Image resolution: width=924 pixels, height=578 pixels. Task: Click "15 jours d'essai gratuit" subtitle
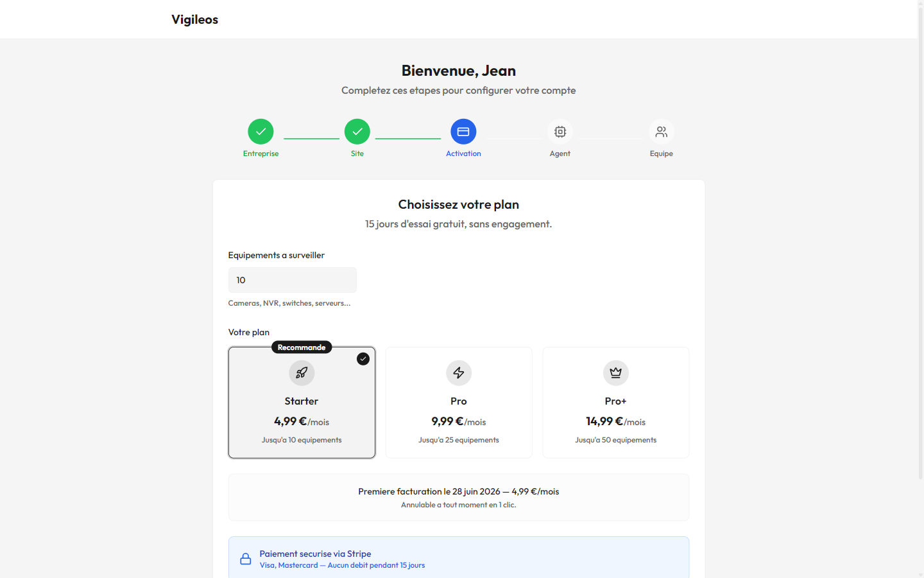(459, 224)
